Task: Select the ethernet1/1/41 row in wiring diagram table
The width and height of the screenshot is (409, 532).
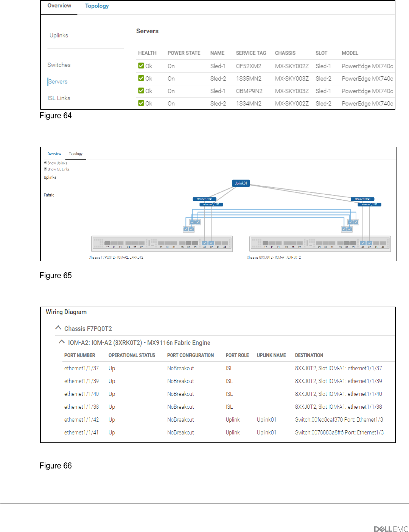Action: point(229,433)
